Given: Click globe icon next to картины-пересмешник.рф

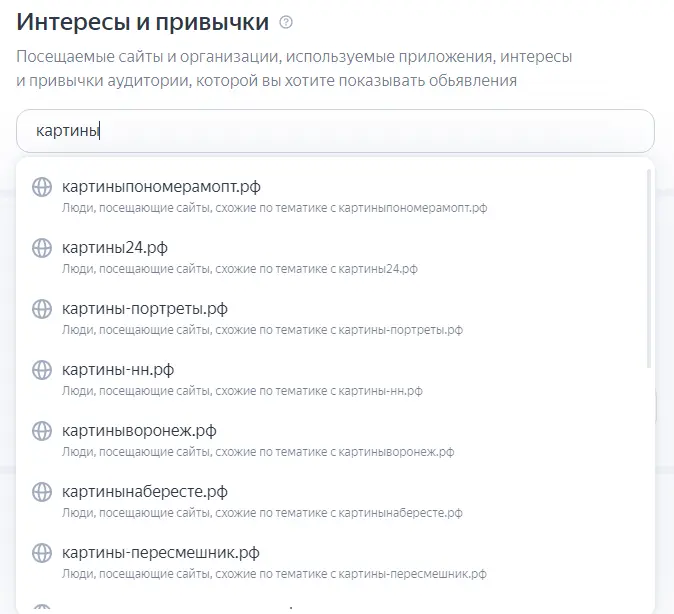Looking at the screenshot, I should tap(41, 553).
